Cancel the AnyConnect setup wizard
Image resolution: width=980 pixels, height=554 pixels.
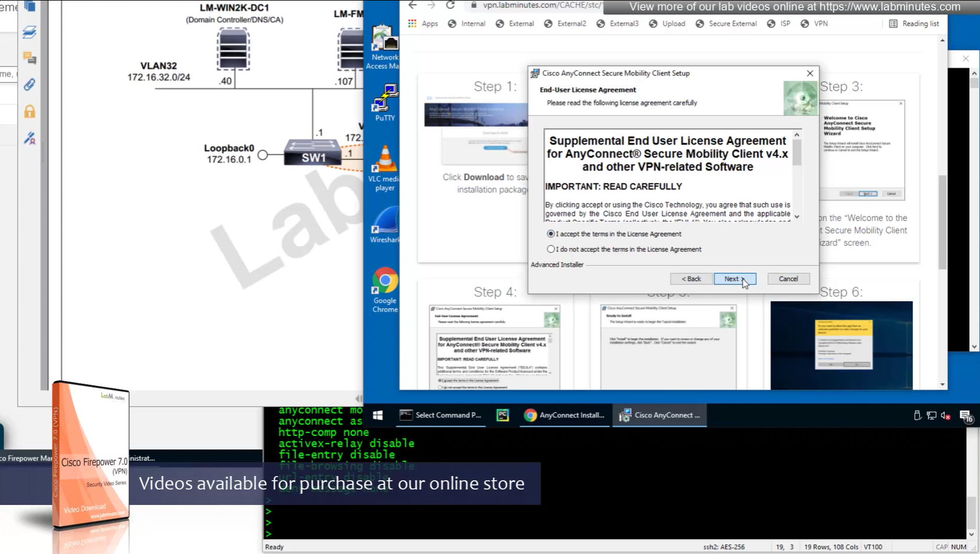click(x=788, y=279)
